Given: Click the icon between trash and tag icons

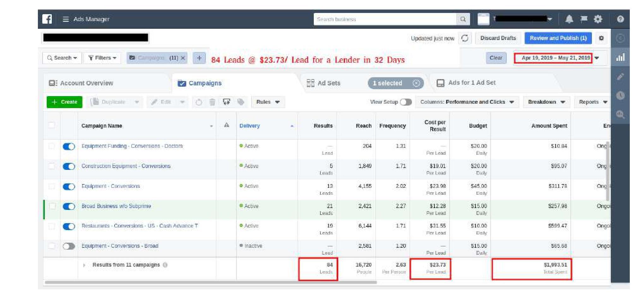Looking at the screenshot, I should 226,102.
